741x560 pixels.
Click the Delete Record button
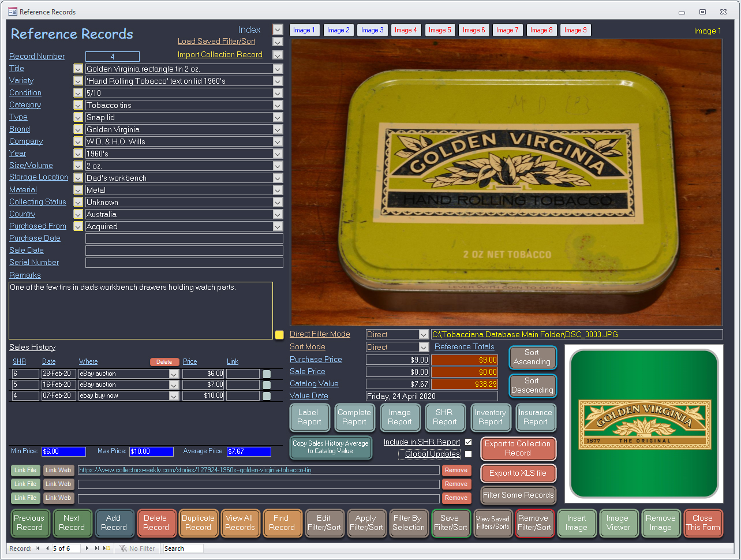pos(156,523)
